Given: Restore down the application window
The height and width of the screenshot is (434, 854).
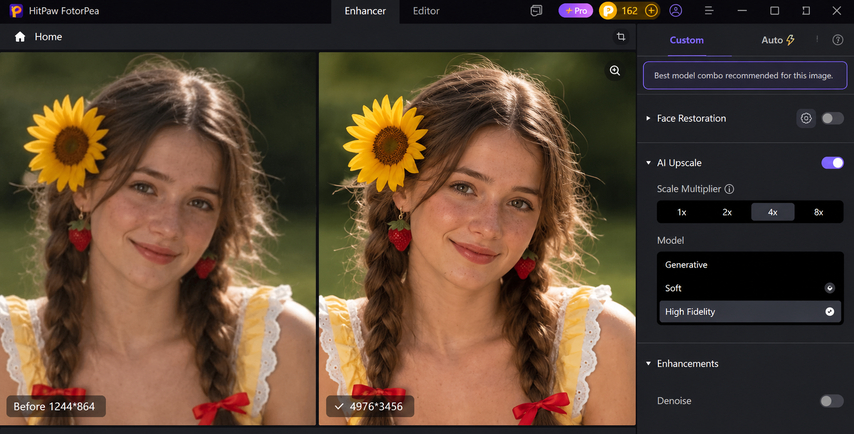Looking at the screenshot, I should click(806, 10).
